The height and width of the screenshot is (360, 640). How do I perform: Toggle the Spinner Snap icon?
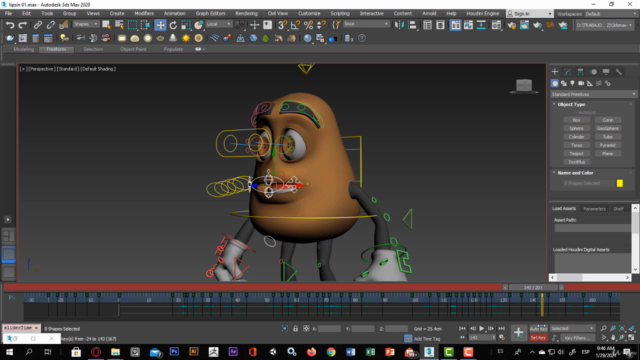click(321, 25)
